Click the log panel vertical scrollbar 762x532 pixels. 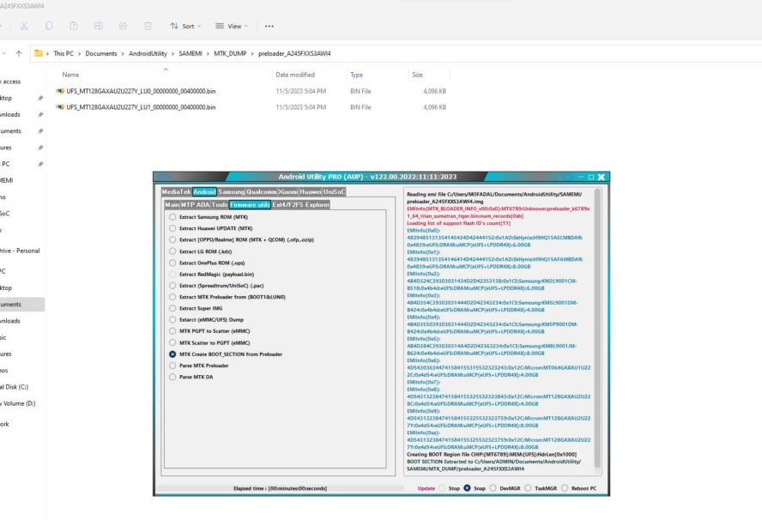(597, 329)
